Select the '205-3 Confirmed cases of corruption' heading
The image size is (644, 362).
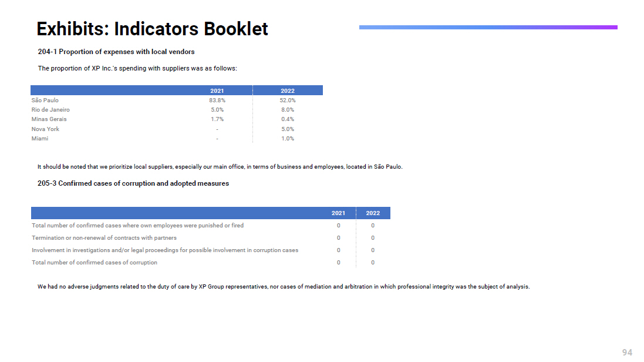(x=133, y=183)
